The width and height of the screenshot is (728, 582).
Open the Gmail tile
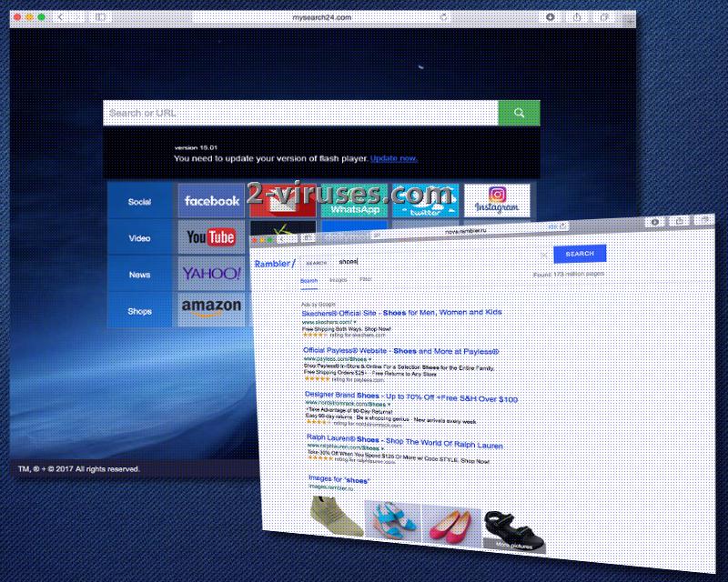tap(285, 201)
